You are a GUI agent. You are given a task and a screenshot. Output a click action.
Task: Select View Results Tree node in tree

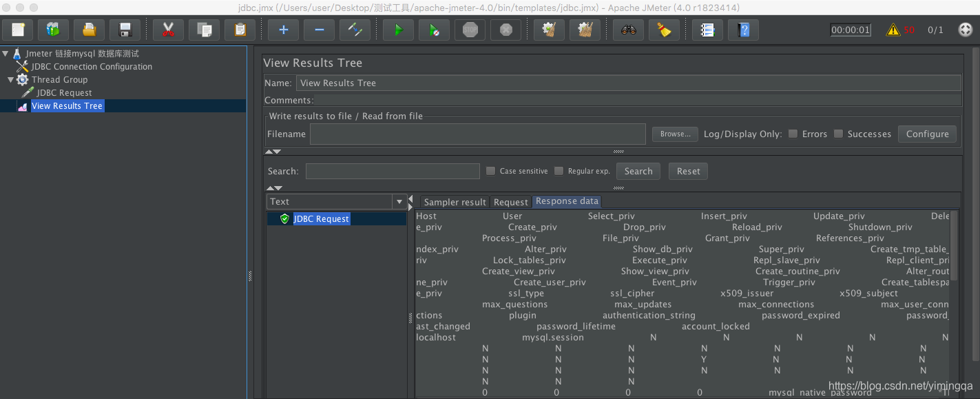click(67, 106)
